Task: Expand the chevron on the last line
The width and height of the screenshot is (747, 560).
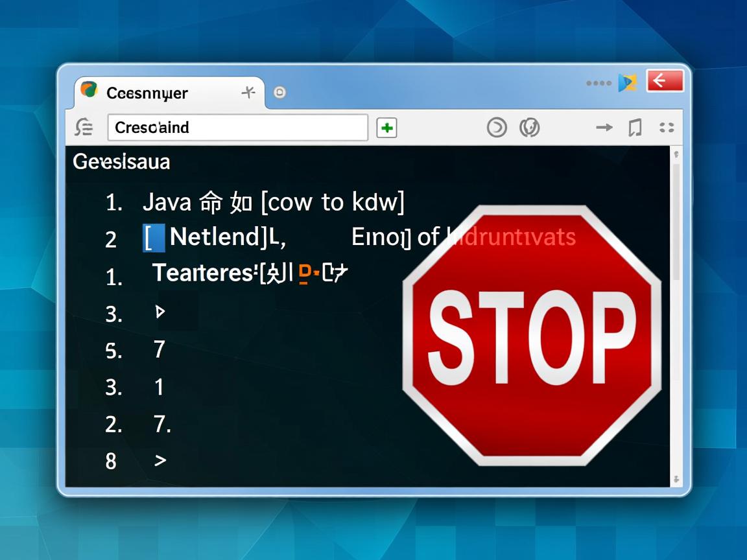Action: tap(160, 461)
